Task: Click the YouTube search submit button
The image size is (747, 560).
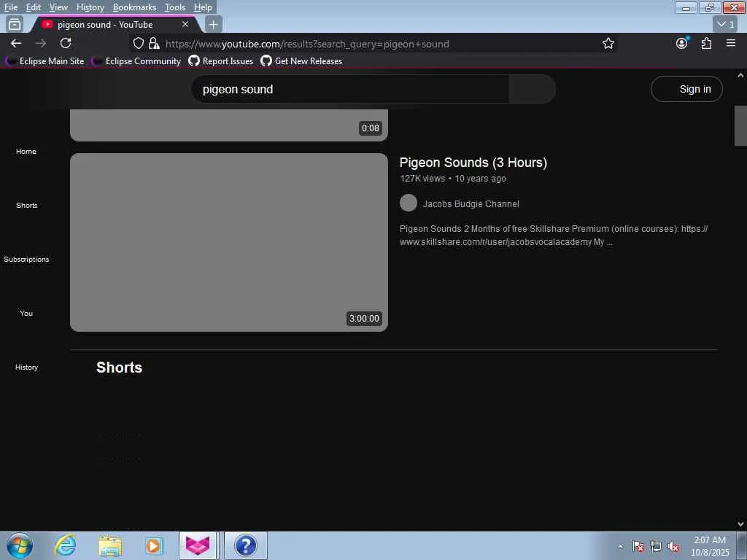Action: click(532, 89)
